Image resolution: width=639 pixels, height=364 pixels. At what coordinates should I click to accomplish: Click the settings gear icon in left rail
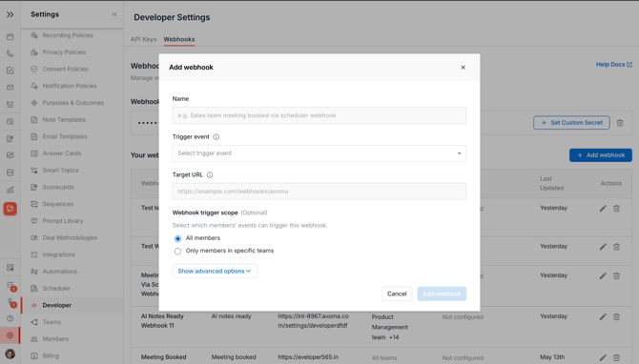tap(10, 335)
